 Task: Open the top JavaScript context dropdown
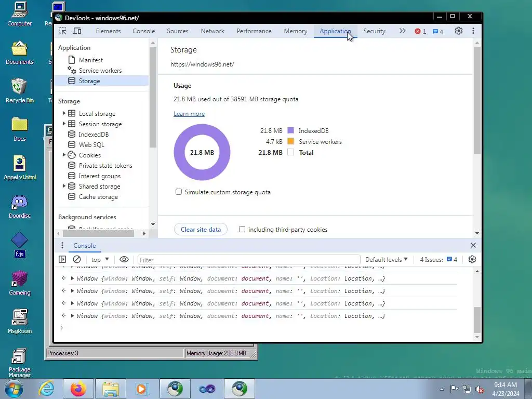click(100, 260)
